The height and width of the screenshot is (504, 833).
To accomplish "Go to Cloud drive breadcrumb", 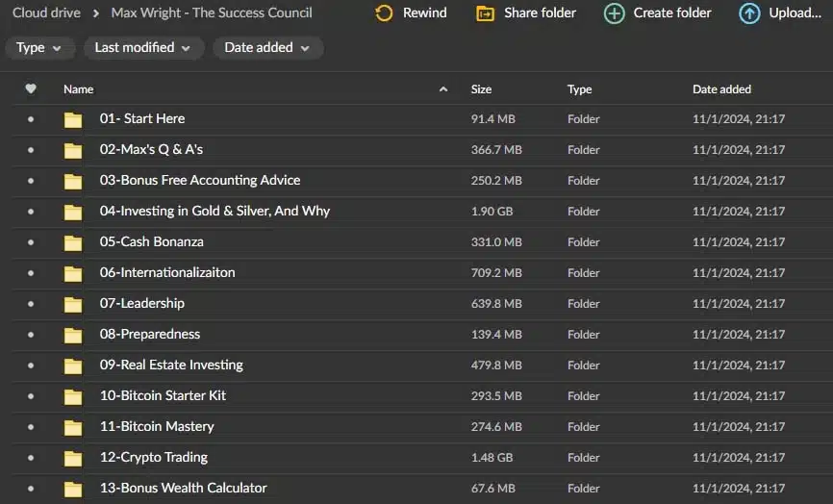I will click(x=47, y=13).
